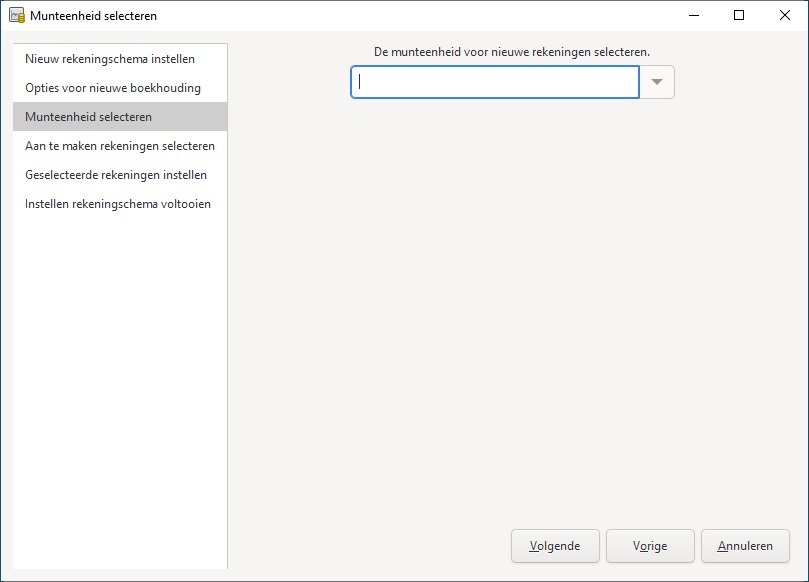
Task: Close the Munteenheid selecteren dialog
Action: pos(784,16)
